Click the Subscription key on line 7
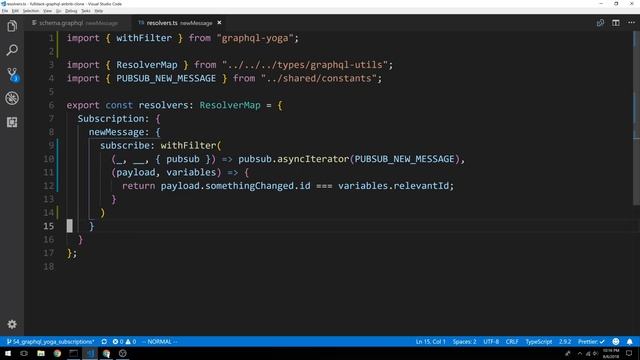Viewport: 640px width, 360px height. pos(111,119)
